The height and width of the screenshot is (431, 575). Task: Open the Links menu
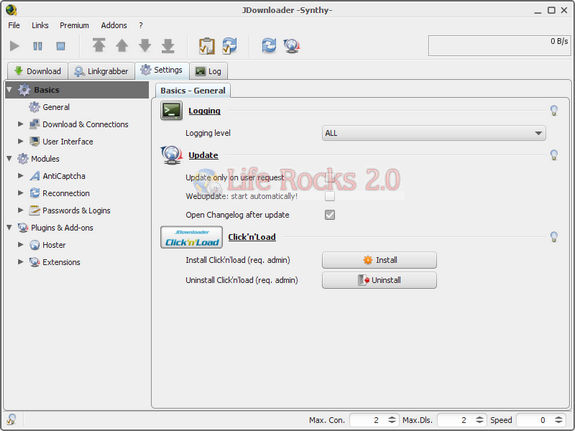(40, 25)
